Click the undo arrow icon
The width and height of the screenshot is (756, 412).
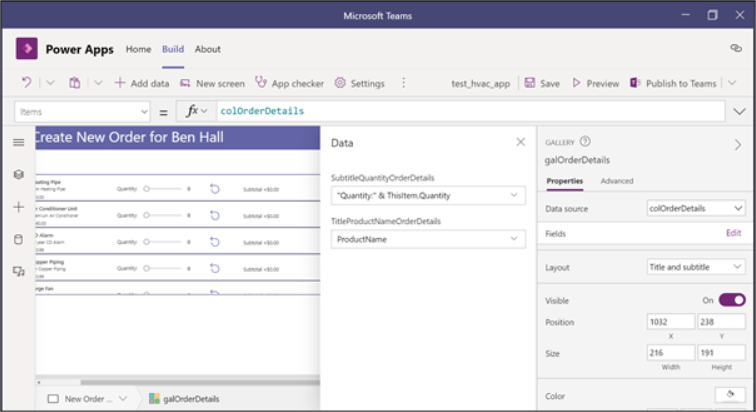(x=27, y=83)
